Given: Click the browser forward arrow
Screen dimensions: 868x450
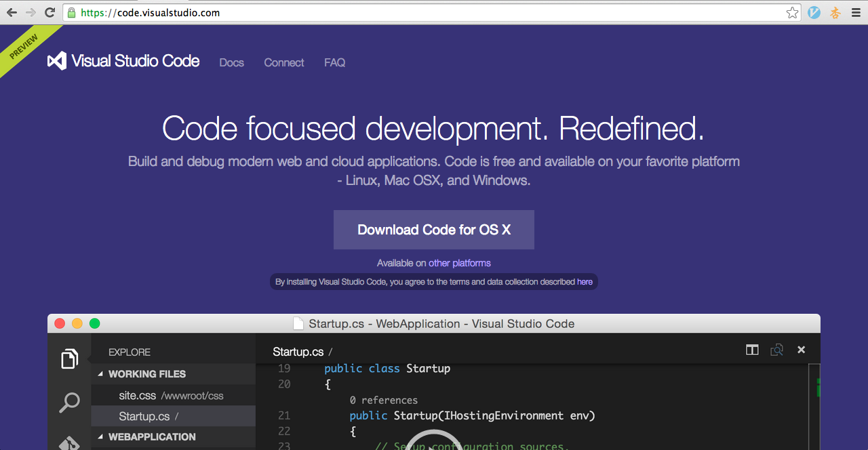Looking at the screenshot, I should (x=31, y=12).
